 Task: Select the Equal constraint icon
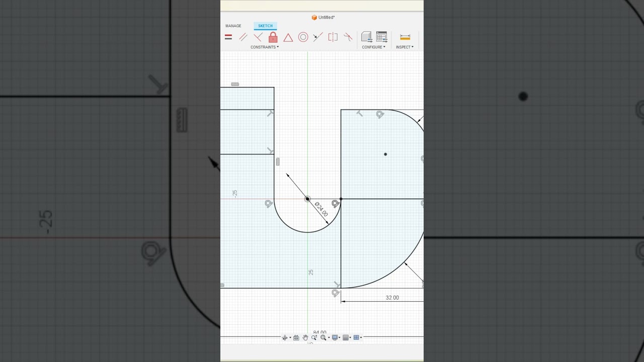(228, 37)
